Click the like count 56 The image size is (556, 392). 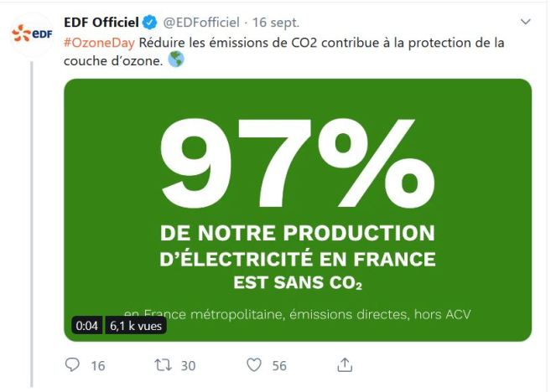[279, 365]
